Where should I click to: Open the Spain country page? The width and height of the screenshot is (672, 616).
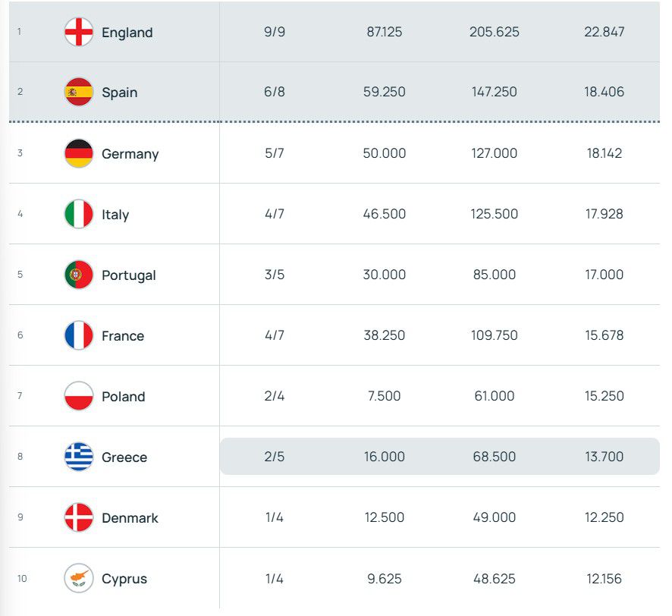click(x=121, y=92)
